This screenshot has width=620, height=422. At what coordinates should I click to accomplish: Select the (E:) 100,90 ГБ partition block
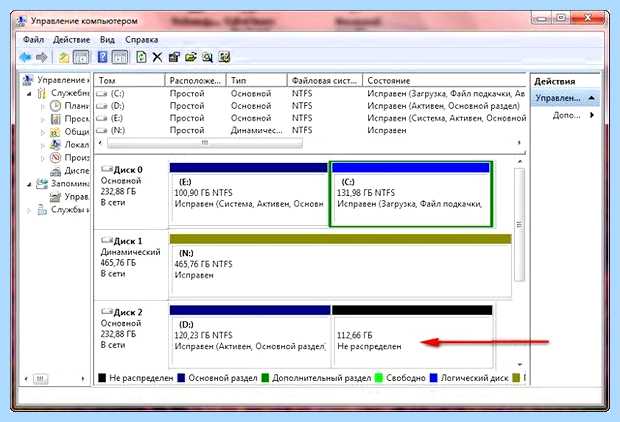(249, 194)
